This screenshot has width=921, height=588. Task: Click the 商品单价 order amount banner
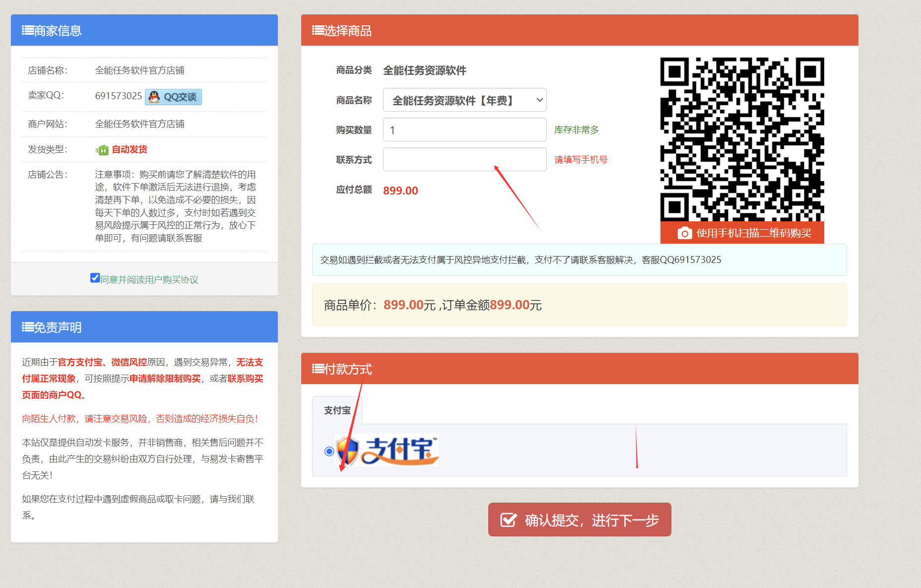pos(579,305)
